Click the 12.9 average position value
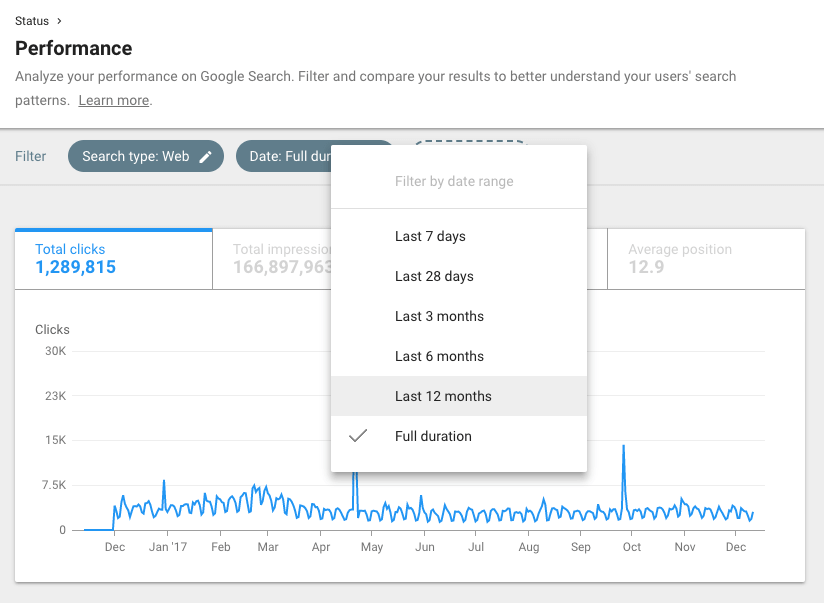Screen dimensions: 824x603 pos(646,267)
